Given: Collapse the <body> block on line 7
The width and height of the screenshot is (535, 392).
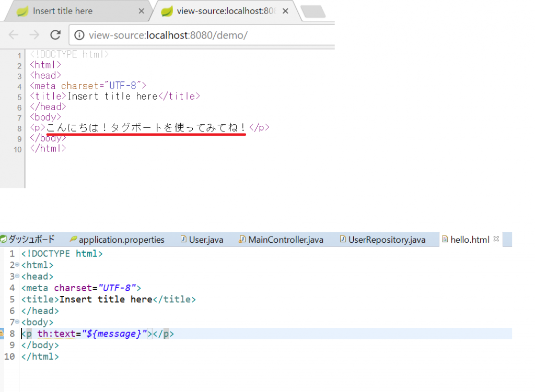Looking at the screenshot, I should pyautogui.click(x=17, y=322).
